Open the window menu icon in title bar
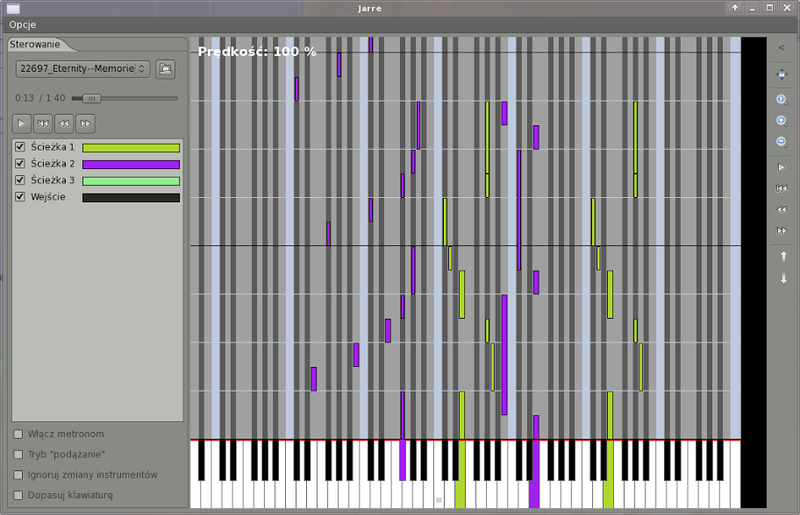Image resolution: width=800 pixels, height=515 pixels. (13, 9)
